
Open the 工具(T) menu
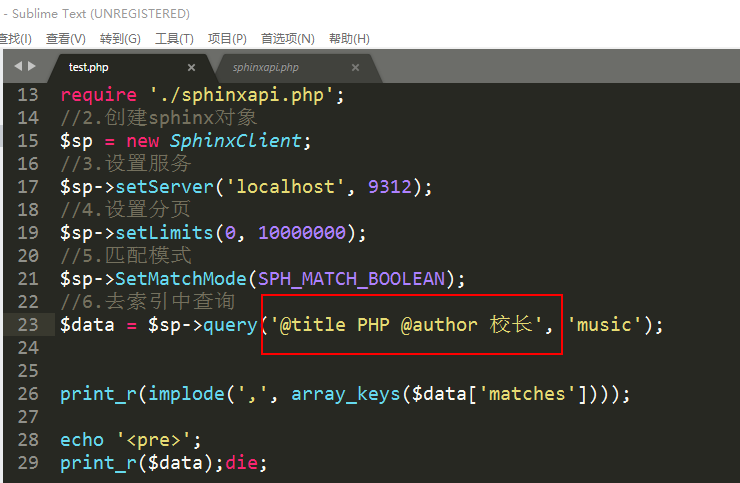click(x=174, y=38)
